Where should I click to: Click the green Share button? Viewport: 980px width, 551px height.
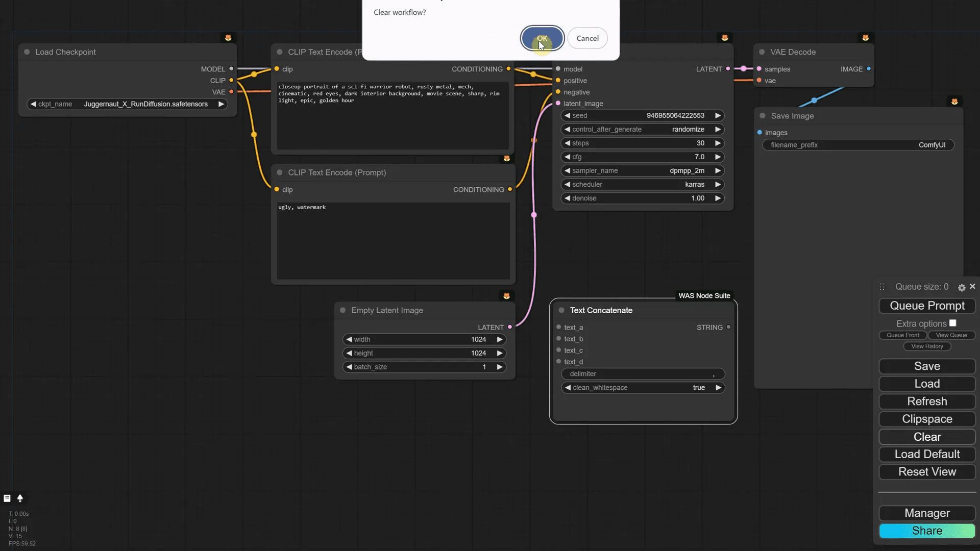tap(926, 531)
